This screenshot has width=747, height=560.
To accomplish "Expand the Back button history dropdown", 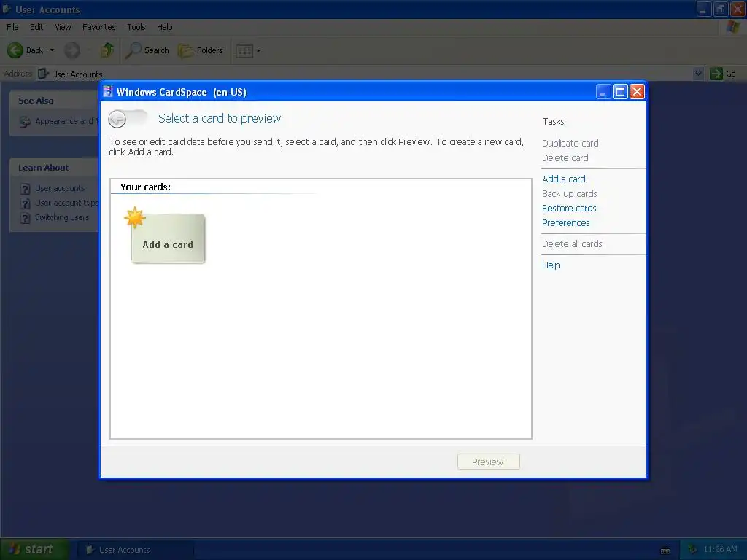I will coord(53,50).
